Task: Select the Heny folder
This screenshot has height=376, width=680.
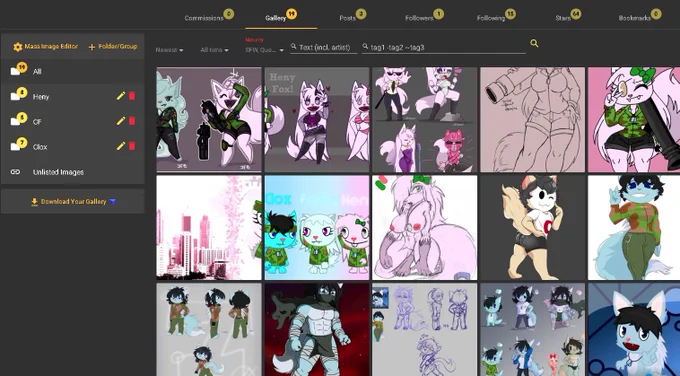Action: (x=41, y=97)
